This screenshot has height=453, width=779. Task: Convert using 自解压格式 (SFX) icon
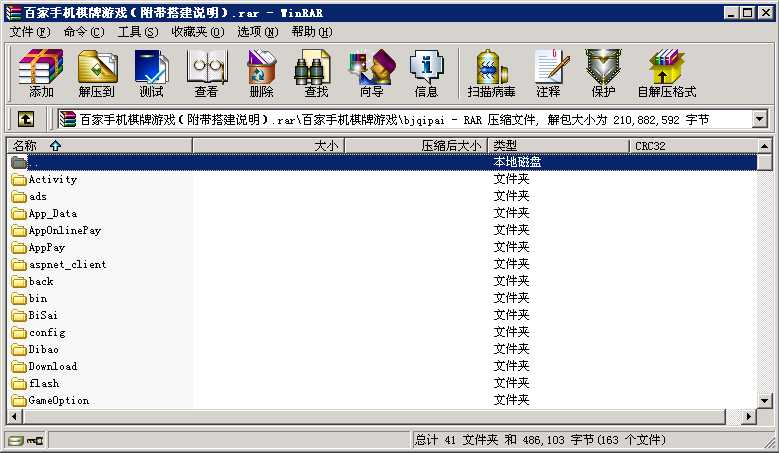667,73
